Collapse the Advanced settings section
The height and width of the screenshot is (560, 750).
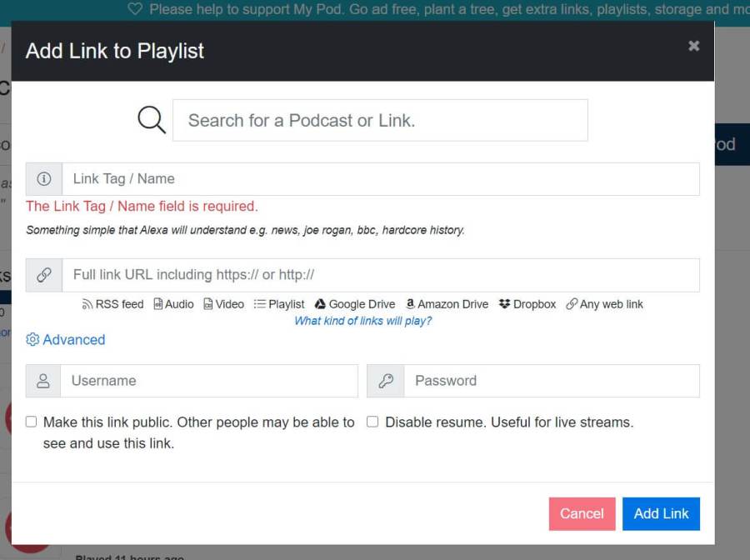pos(66,340)
